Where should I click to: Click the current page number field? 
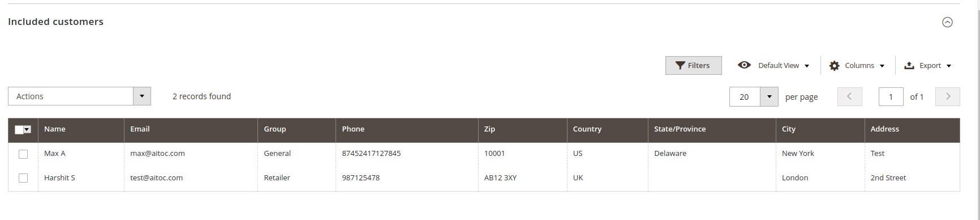pos(891,96)
